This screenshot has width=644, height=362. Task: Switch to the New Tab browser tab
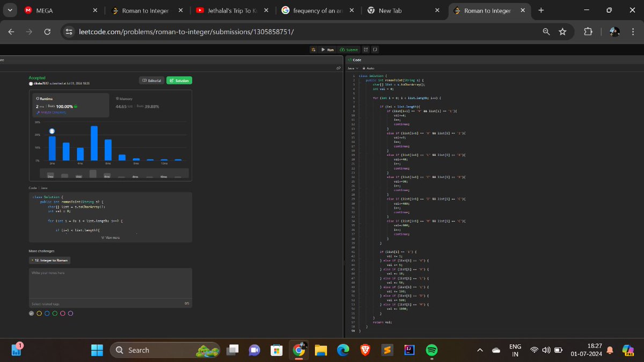[402, 10]
